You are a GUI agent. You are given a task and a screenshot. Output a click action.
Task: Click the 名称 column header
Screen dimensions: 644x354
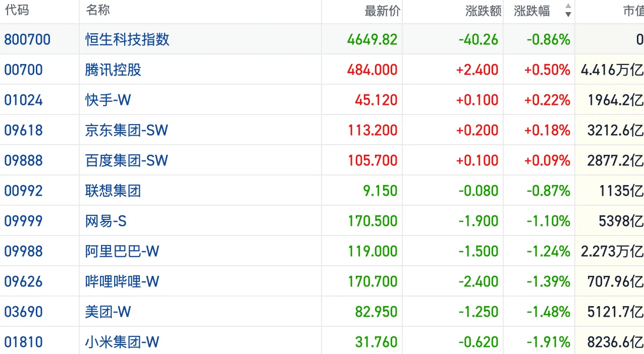coord(98,10)
